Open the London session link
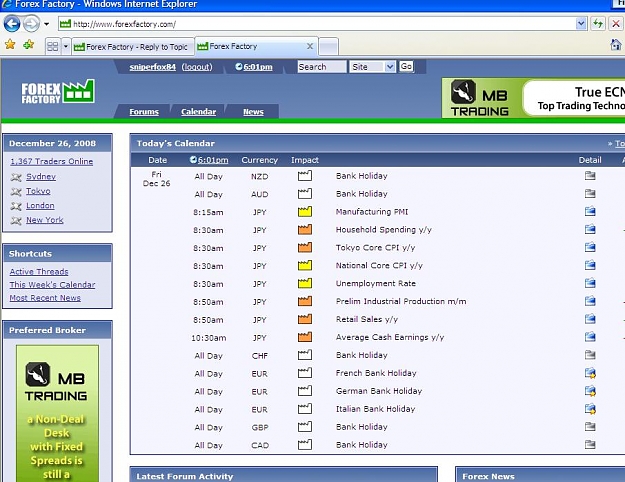Viewport: 625px width, 482px height. (x=40, y=205)
